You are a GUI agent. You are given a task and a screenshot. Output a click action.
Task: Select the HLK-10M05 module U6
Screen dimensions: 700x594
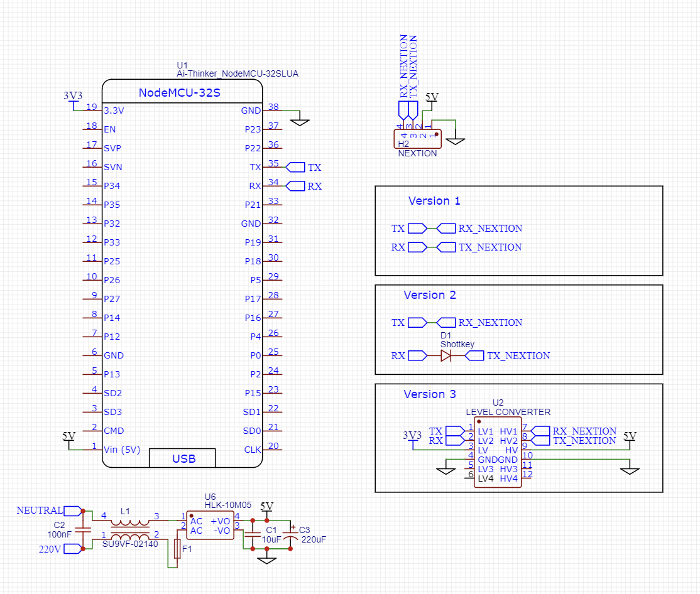pyautogui.click(x=211, y=524)
